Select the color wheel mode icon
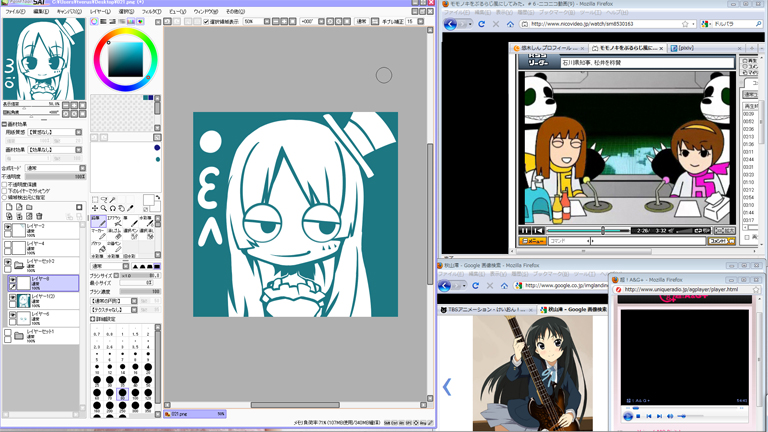Viewport: 768px width, 432px height. (x=95, y=22)
